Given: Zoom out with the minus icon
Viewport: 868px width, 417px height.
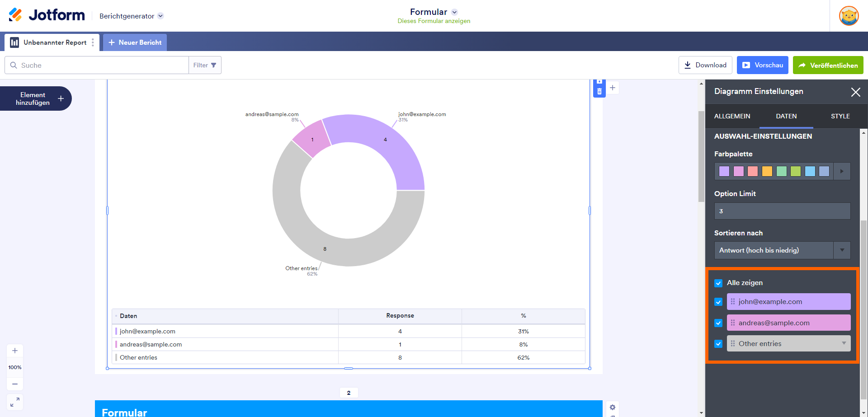Looking at the screenshot, I should click(15, 384).
